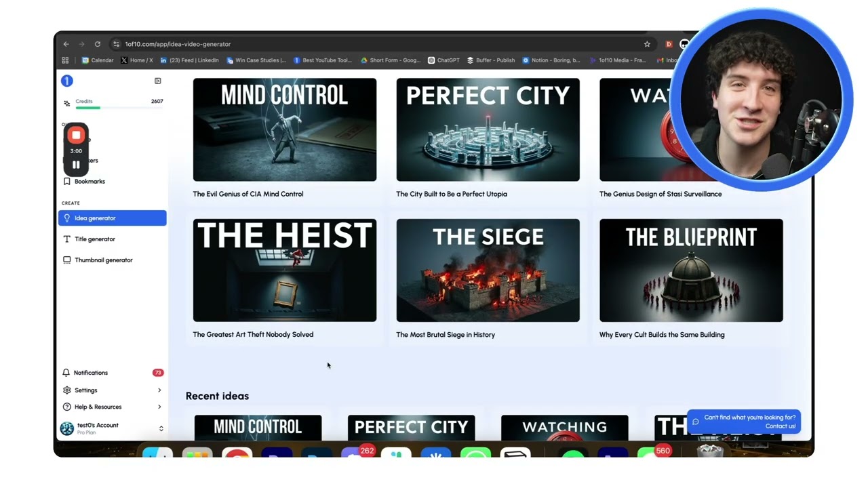Click title The Evil Genius of CIA Mind Control
This screenshot has width=868, height=488.
pos(248,194)
